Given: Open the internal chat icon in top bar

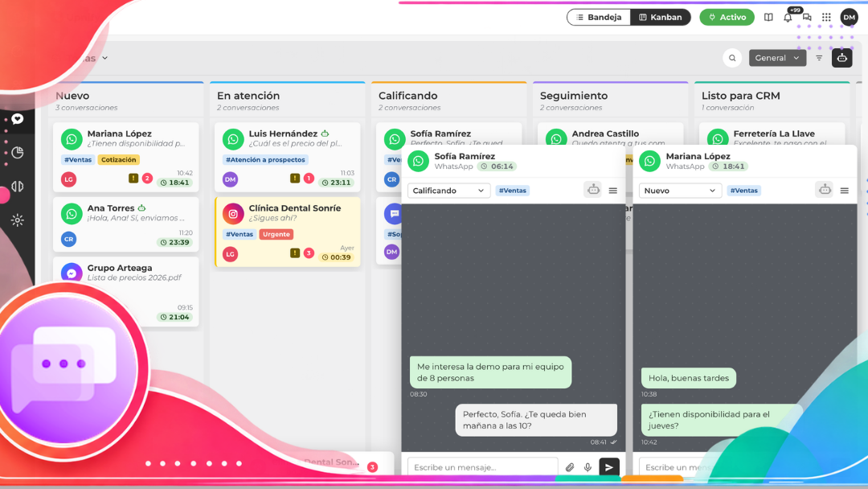Looking at the screenshot, I should tap(807, 17).
